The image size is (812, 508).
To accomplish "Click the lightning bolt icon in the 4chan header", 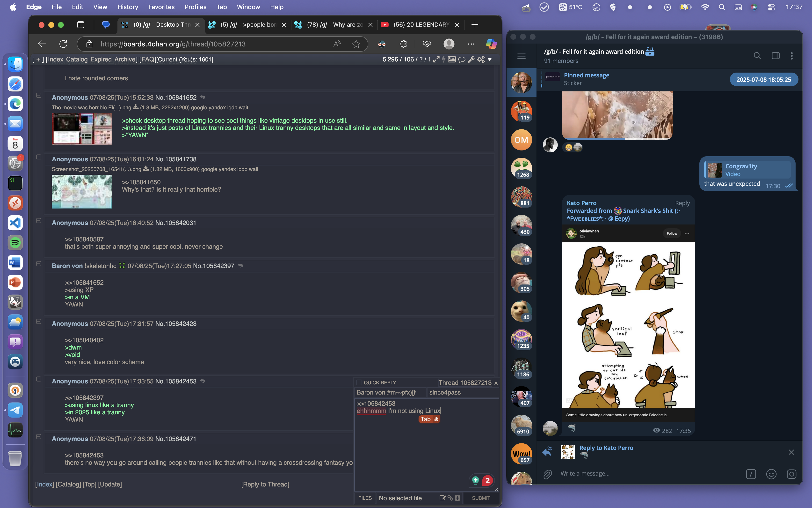I will 444,60.
